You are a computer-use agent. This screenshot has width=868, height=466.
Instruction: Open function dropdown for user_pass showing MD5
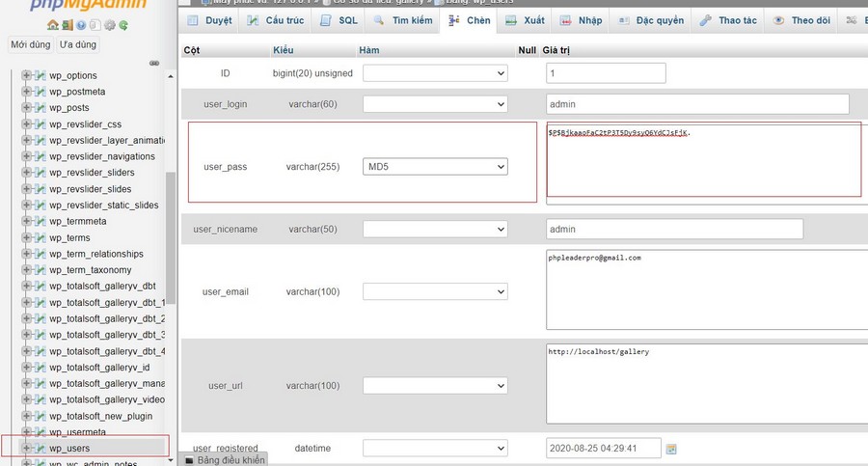click(435, 167)
